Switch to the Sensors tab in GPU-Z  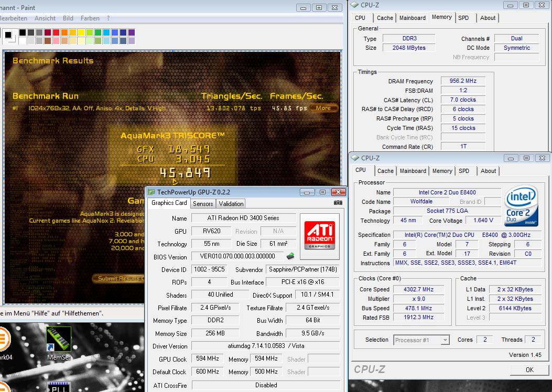click(203, 204)
